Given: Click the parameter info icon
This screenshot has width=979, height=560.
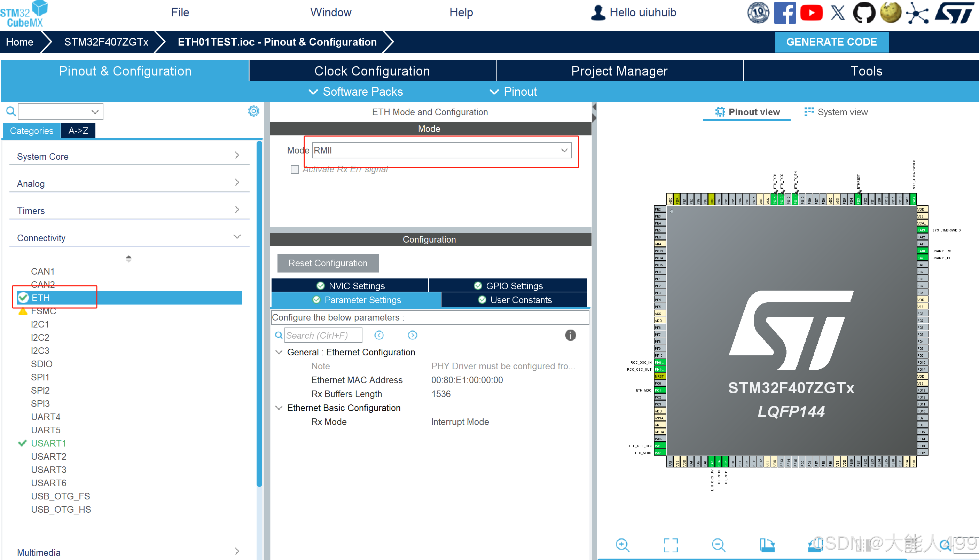Looking at the screenshot, I should (x=570, y=335).
